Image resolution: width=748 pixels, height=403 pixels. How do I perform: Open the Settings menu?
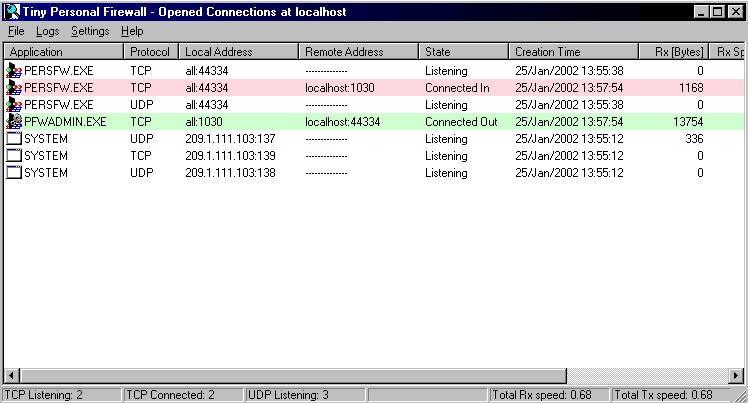(x=90, y=31)
